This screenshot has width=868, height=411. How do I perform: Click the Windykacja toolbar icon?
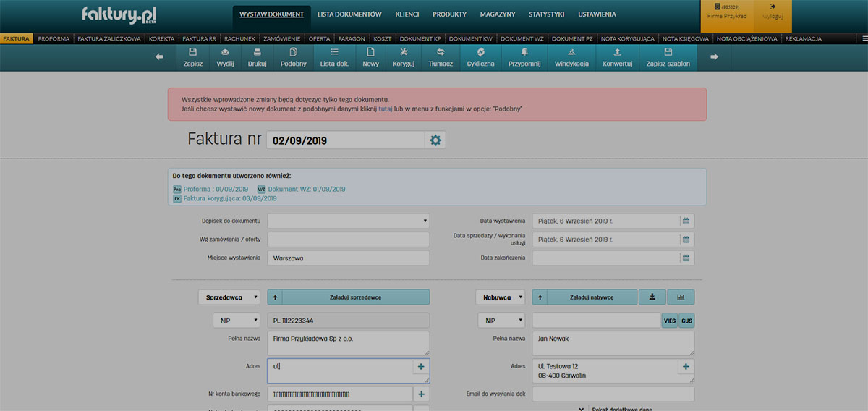coord(571,57)
